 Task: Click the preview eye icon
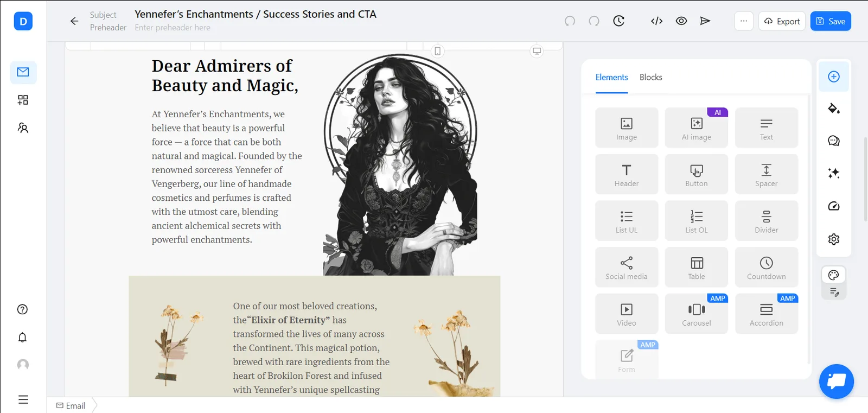tap(681, 21)
